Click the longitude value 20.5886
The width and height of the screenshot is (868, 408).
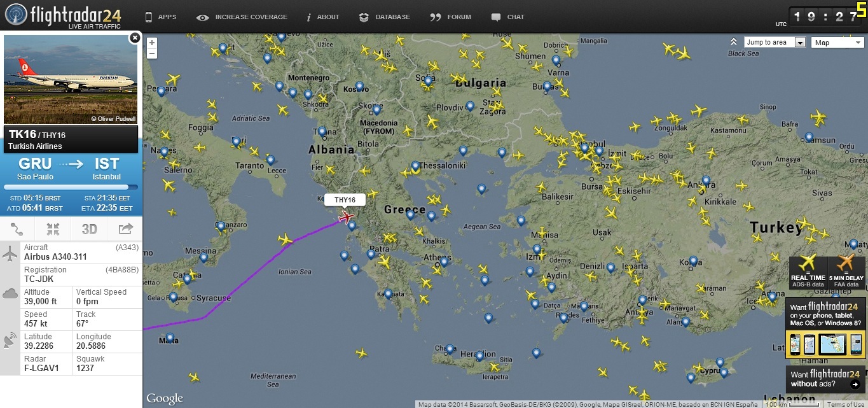pyautogui.click(x=91, y=346)
